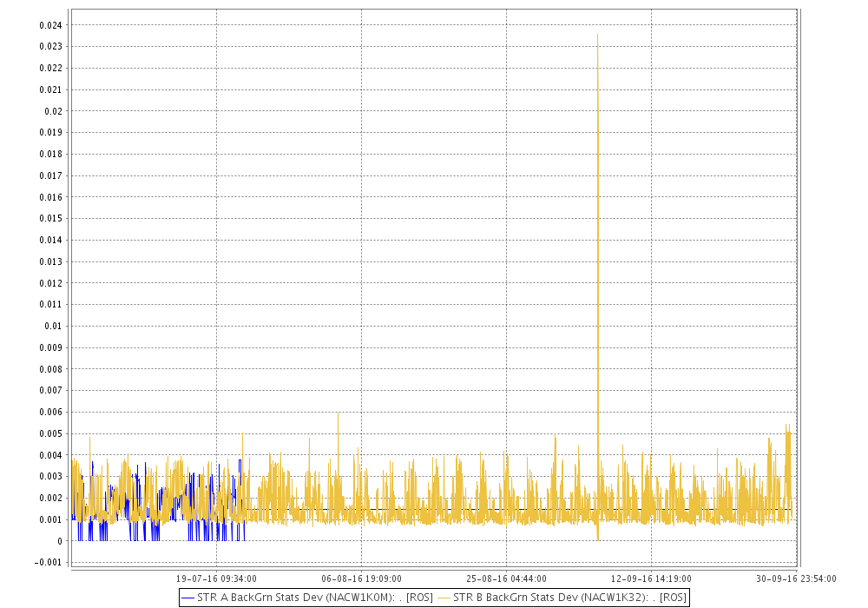Click the peak of the tall yellow spike
The height and width of the screenshot is (608, 868).
(597, 34)
